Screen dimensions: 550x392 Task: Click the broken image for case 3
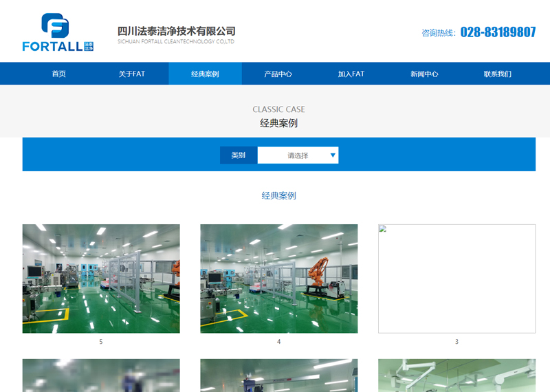point(456,279)
